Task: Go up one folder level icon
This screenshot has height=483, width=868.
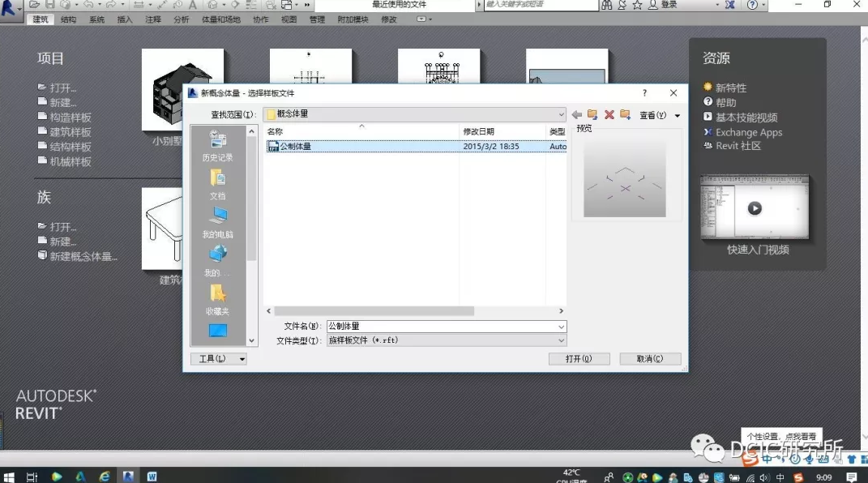Action: [592, 115]
